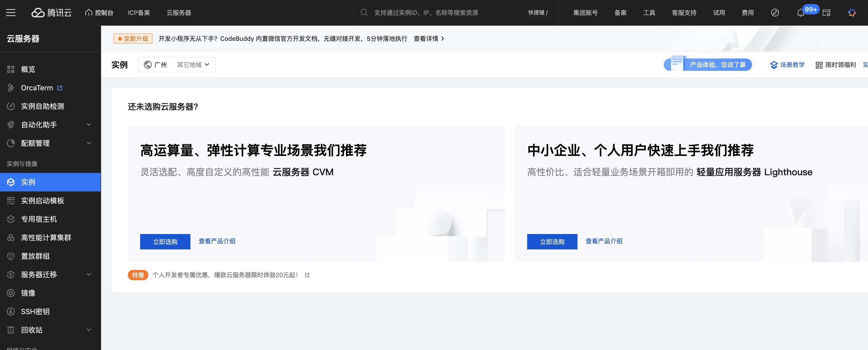Click the 全新升级 badge
868x350 pixels.
133,39
